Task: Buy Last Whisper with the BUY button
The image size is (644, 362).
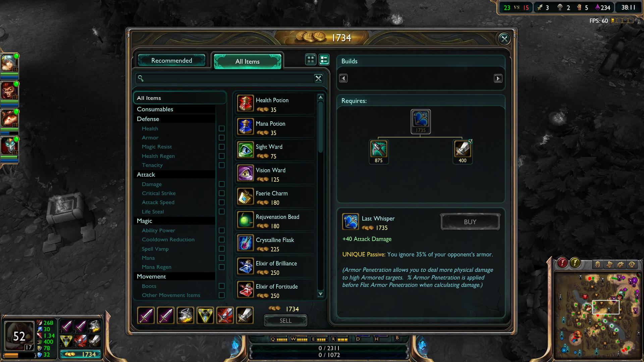Action: [470, 222]
